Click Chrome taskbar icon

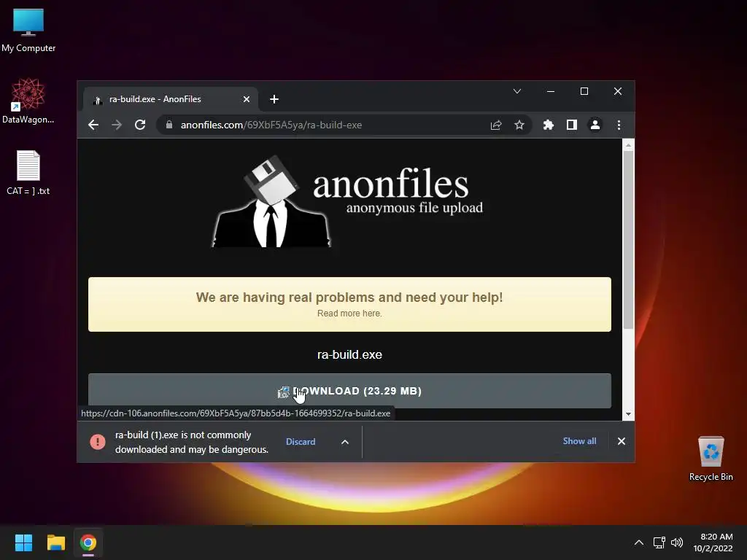[88, 542]
